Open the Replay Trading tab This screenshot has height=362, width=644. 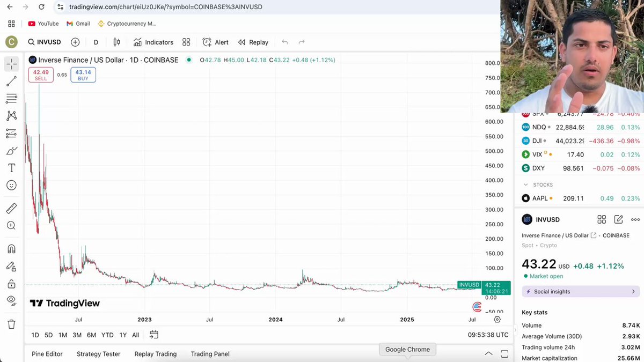pos(156,354)
